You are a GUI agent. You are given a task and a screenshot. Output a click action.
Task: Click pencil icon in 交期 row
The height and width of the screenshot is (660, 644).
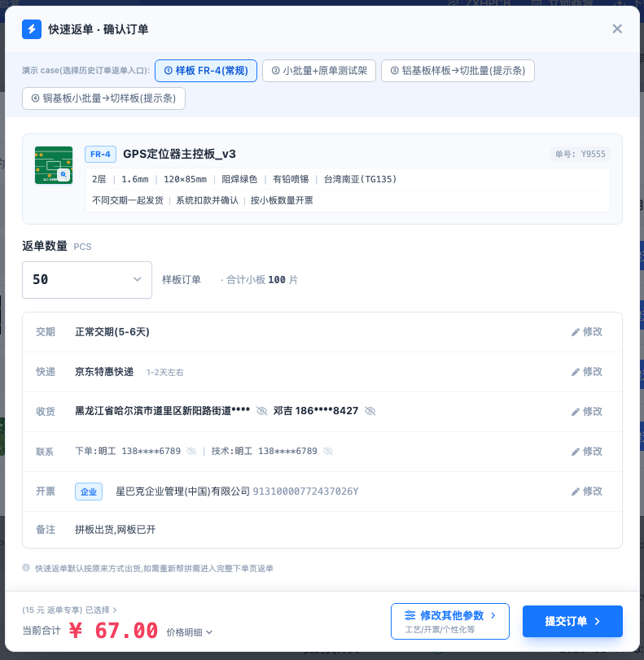click(576, 332)
